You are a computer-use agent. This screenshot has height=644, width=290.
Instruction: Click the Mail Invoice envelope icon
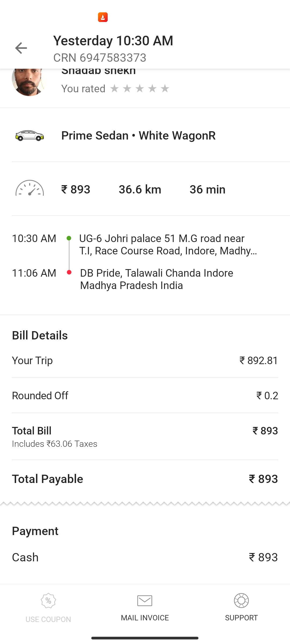[x=145, y=601]
